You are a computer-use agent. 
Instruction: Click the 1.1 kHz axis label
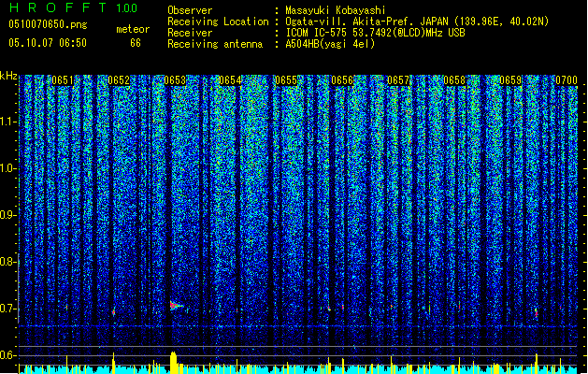8,122
